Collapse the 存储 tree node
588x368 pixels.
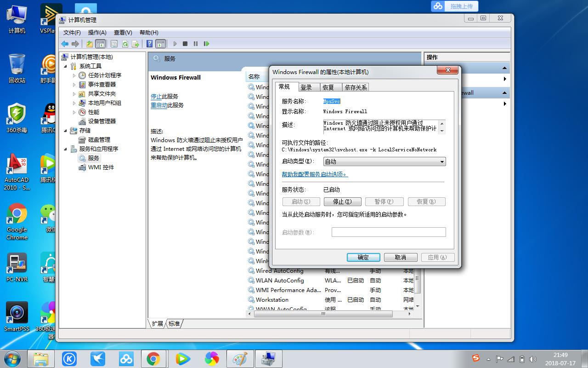66,130
